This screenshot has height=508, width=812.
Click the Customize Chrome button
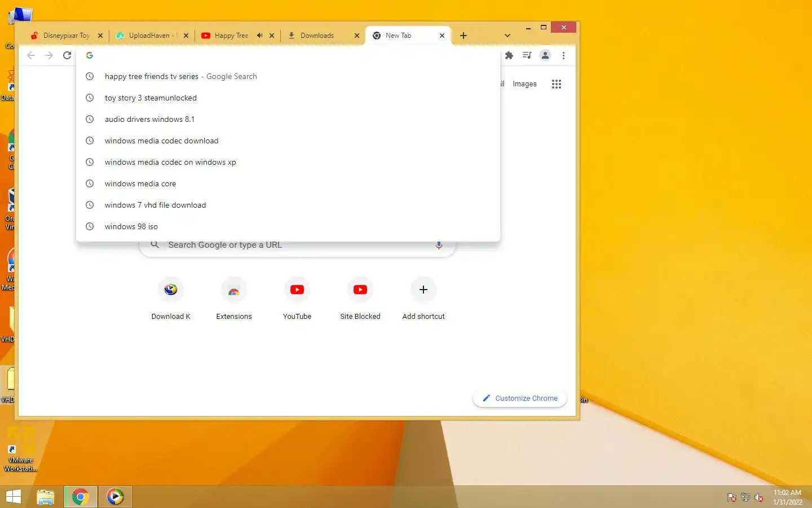point(520,398)
